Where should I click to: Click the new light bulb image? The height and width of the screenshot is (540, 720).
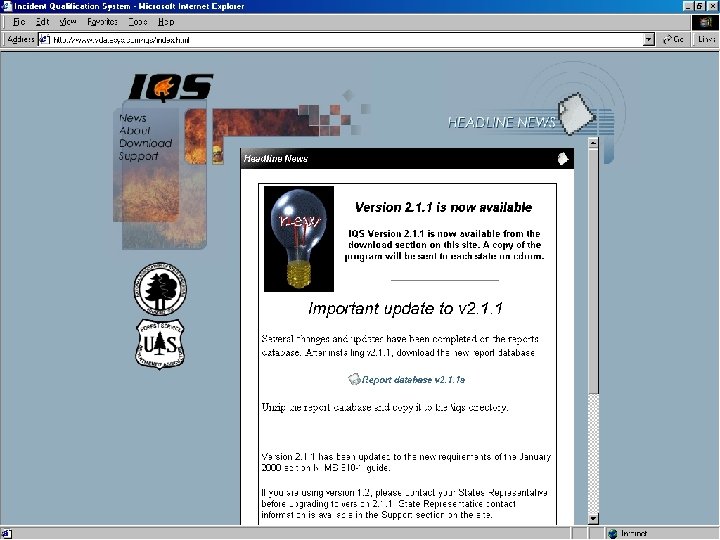299,239
